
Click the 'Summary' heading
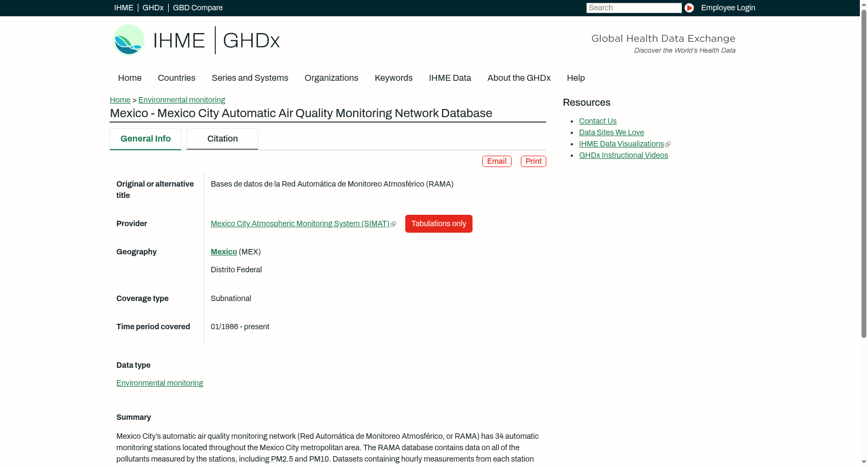133,417
